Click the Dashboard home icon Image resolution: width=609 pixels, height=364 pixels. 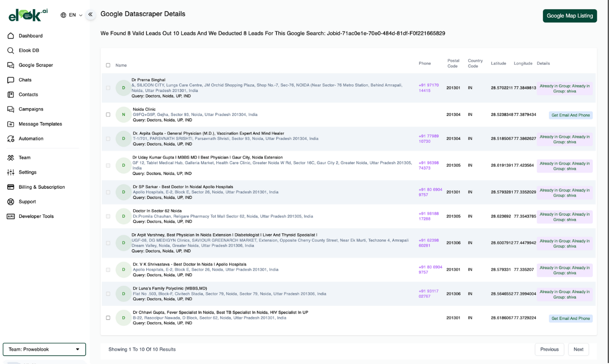(11, 36)
